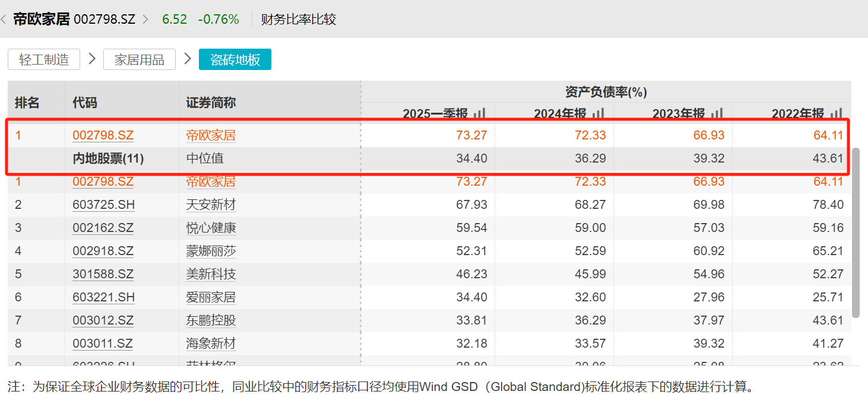Select 天安新材 2023年报 value 69.98
The image size is (868, 404).
(709, 205)
